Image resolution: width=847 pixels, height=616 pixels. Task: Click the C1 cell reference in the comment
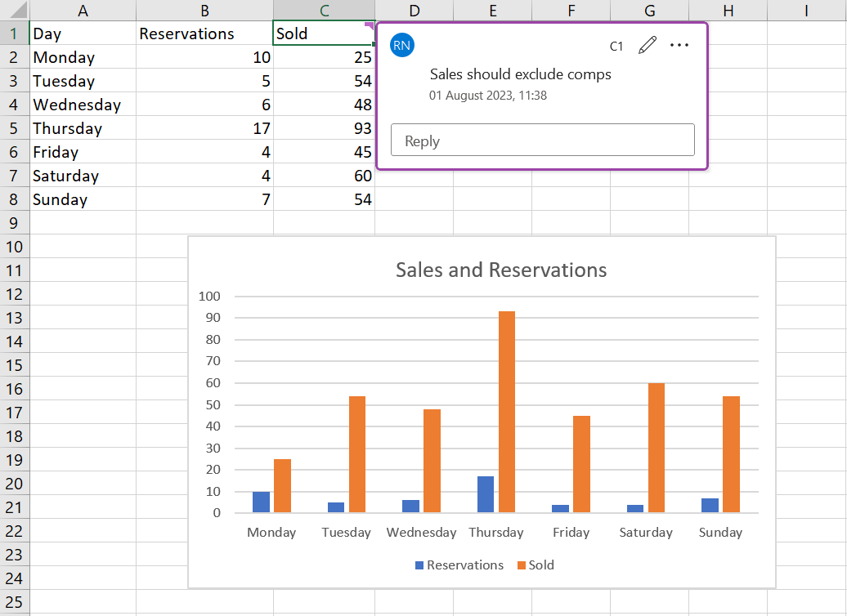pyautogui.click(x=616, y=47)
